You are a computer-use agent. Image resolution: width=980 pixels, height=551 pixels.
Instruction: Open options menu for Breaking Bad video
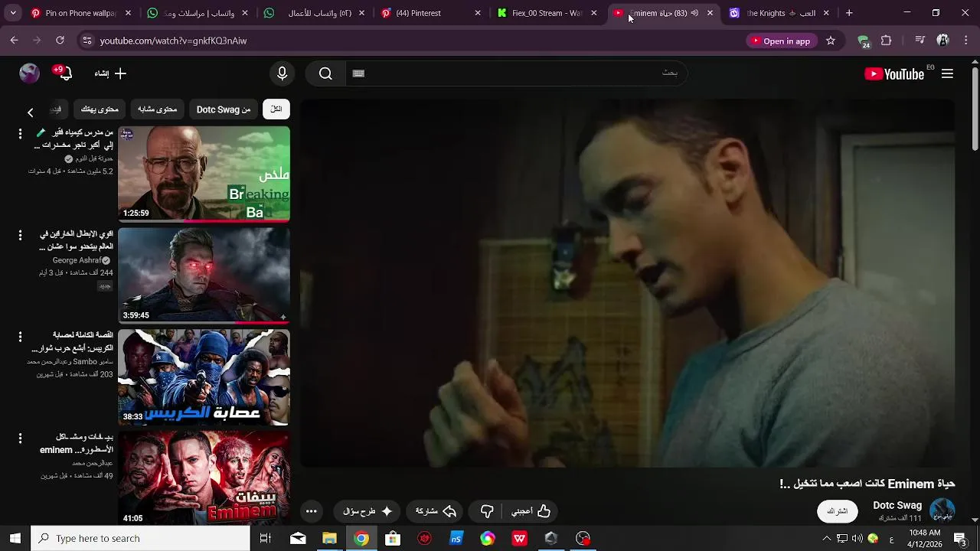(x=20, y=134)
